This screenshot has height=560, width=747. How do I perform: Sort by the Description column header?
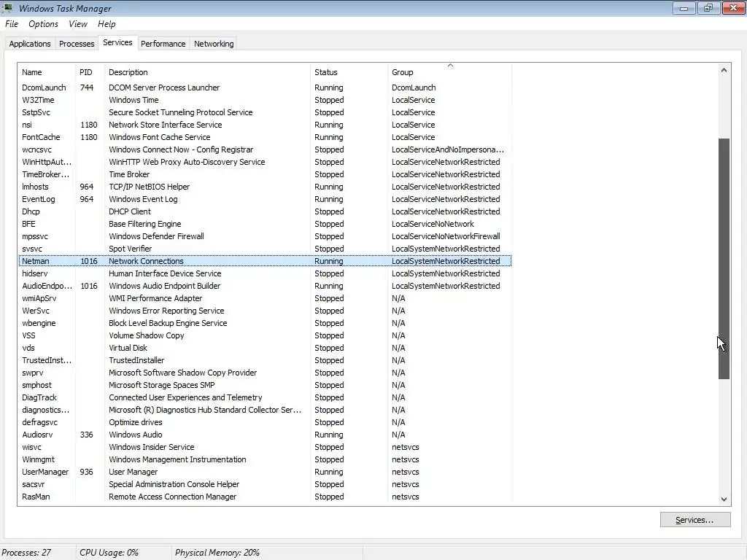click(x=207, y=72)
